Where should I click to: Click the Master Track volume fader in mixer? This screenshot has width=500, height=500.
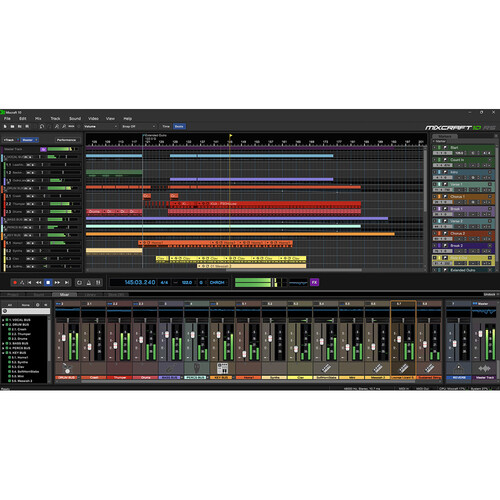point(480,334)
